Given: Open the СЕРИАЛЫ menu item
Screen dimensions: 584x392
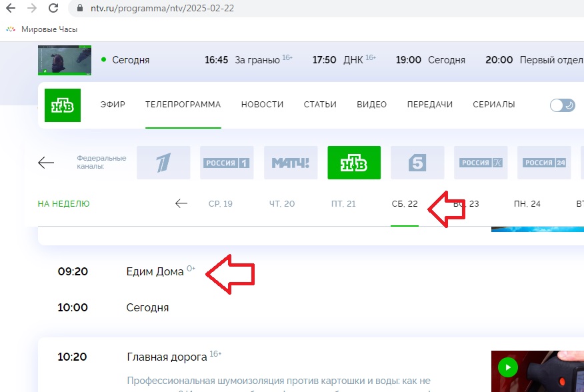Looking at the screenshot, I should coord(494,105).
